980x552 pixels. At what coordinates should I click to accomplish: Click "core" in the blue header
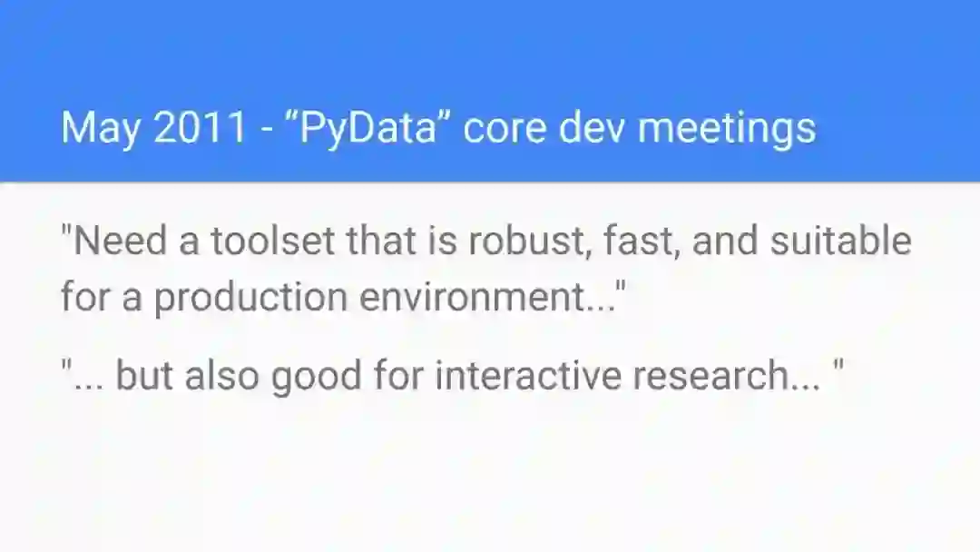point(504,128)
